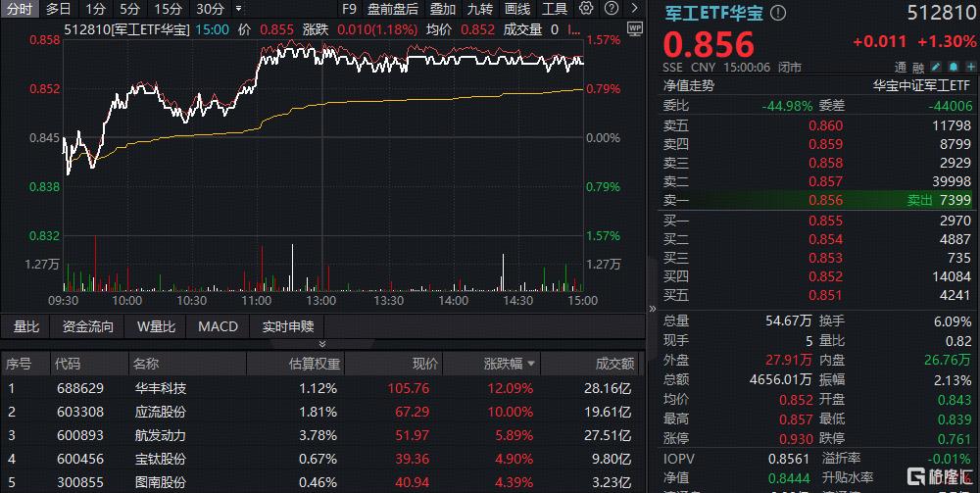This screenshot has height=493, width=980.
Task: Sort by 序号 column header
Action: click(x=19, y=364)
